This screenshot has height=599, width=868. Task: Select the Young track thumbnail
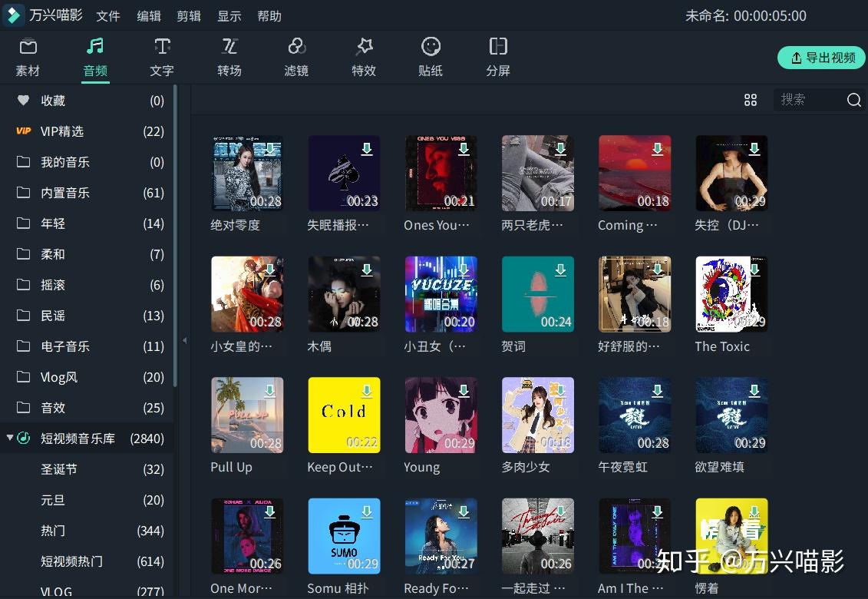click(441, 415)
